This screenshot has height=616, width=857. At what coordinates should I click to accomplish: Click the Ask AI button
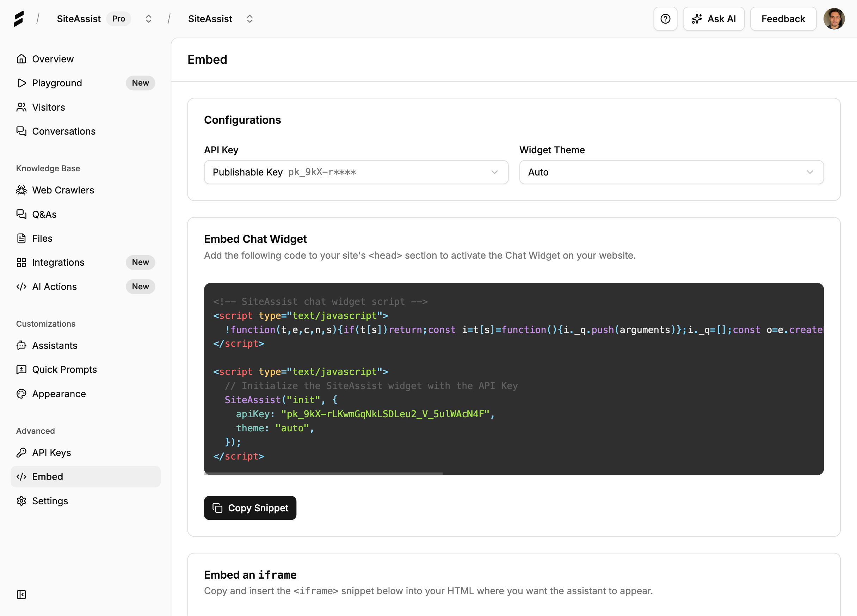pyautogui.click(x=714, y=19)
